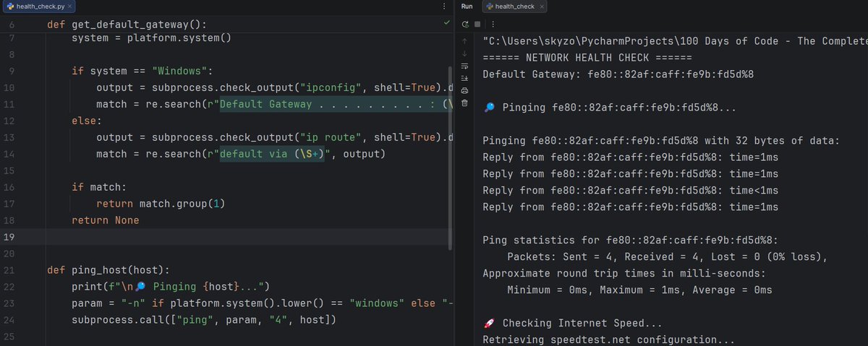Click 'Retrieving speedtest.net configuration...' line
The image size is (868, 346).
point(609,339)
